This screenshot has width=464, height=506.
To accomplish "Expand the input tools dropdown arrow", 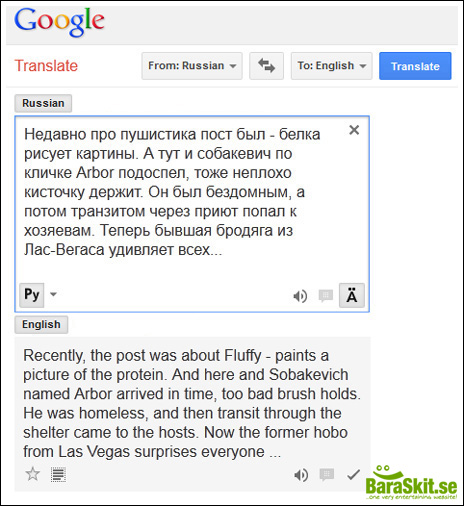I will click(53, 294).
